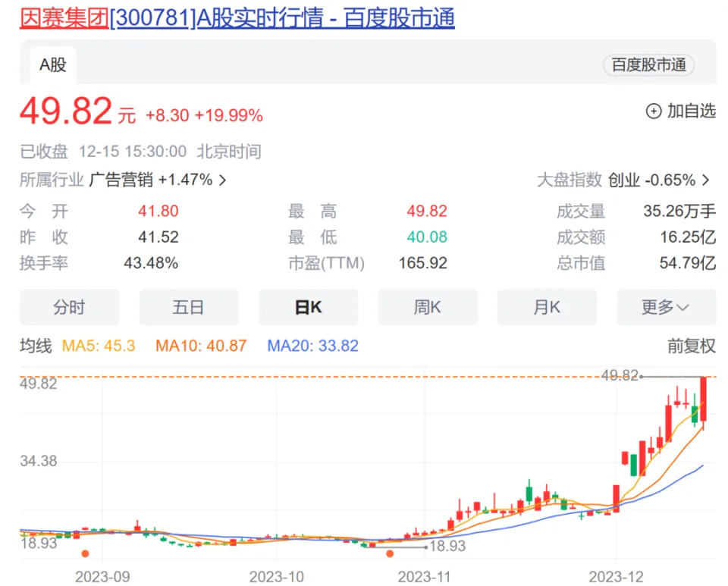Click the 百度股市通 badge button
The width and height of the screenshot is (728, 586).
(648, 65)
